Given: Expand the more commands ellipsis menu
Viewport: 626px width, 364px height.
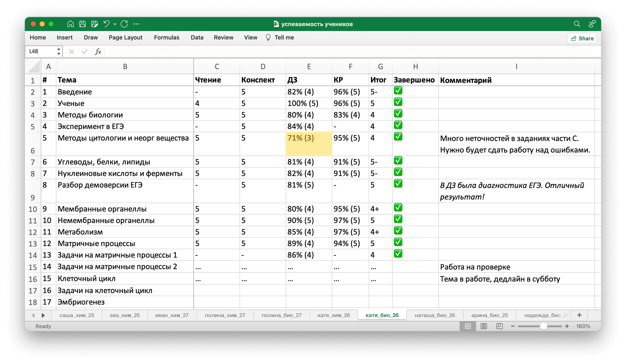Looking at the screenshot, I should (136, 24).
